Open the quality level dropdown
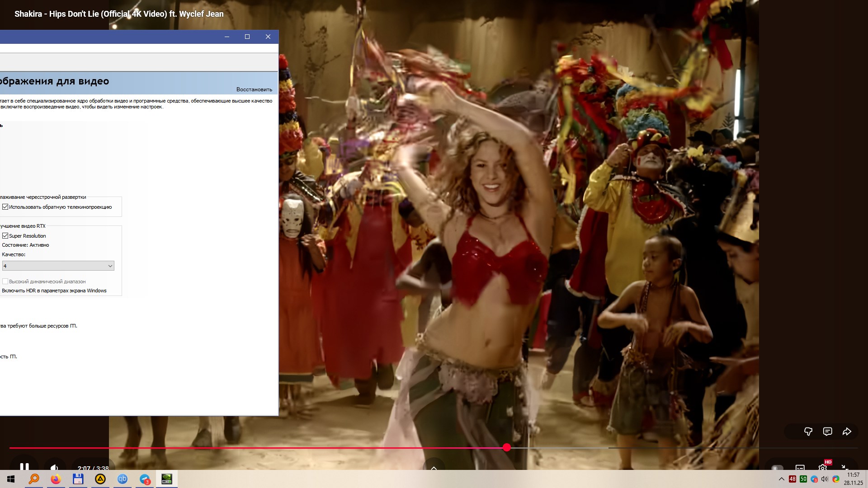The width and height of the screenshot is (868, 488). coord(58,266)
